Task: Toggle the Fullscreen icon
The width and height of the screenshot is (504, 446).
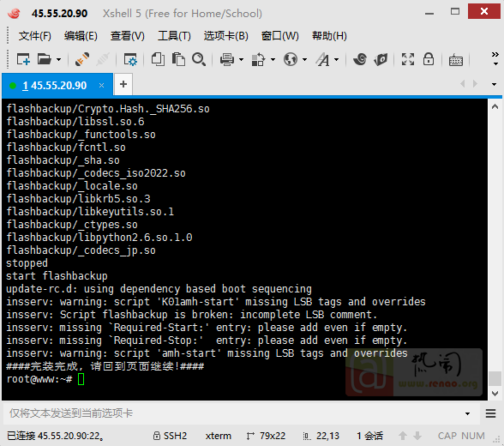Action: [x=408, y=59]
